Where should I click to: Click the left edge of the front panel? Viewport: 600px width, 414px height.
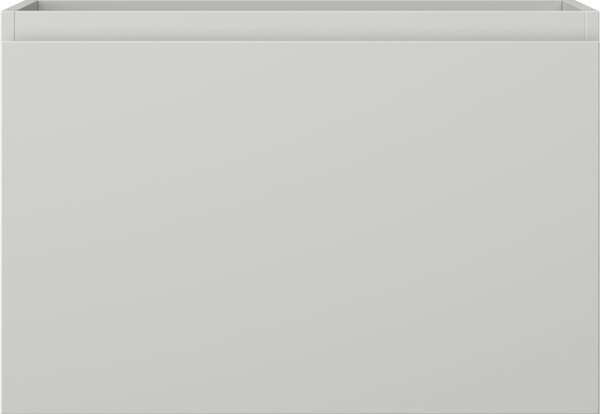3,227
